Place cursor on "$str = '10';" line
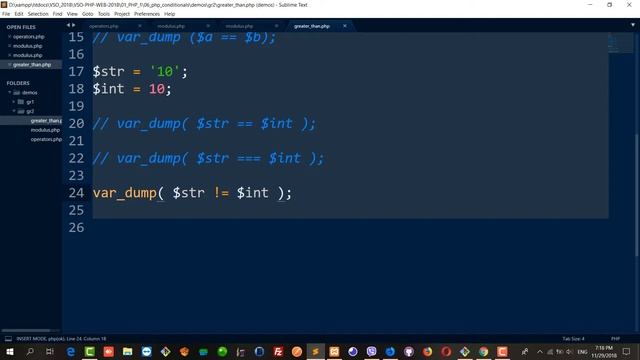The image size is (640, 360). click(140, 72)
